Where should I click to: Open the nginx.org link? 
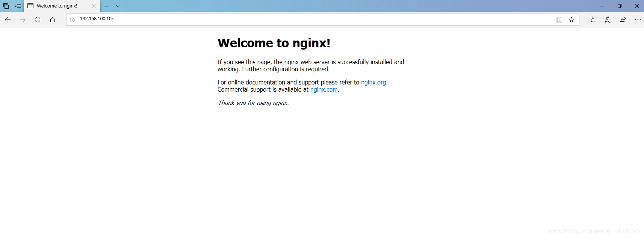(x=373, y=82)
